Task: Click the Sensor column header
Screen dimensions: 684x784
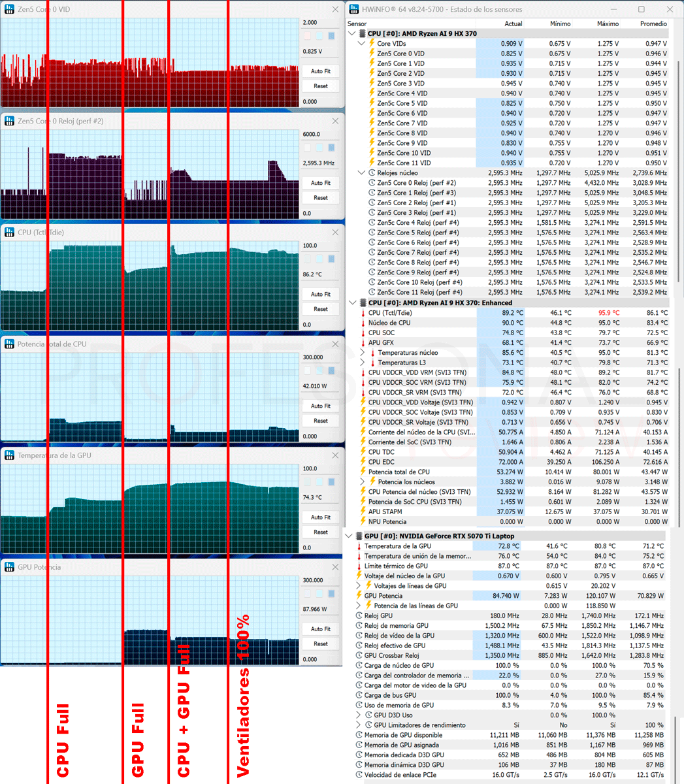Action: (357, 24)
